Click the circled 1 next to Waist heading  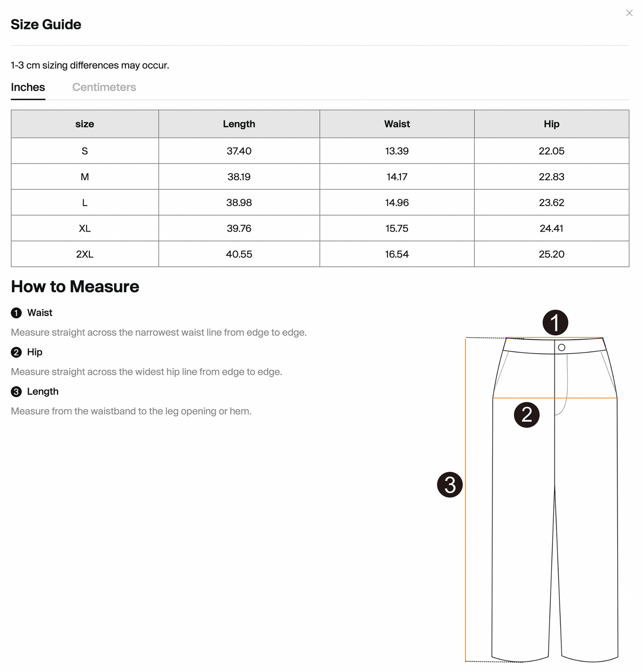[x=16, y=313]
